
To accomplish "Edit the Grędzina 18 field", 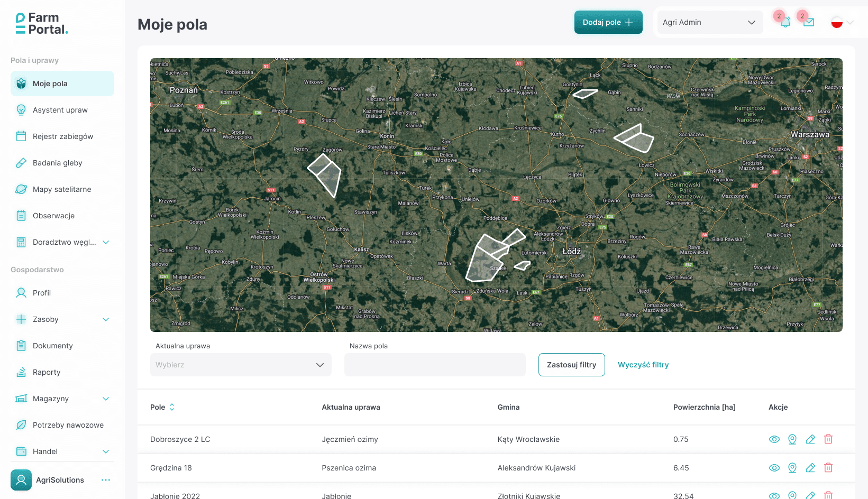I will [810, 468].
